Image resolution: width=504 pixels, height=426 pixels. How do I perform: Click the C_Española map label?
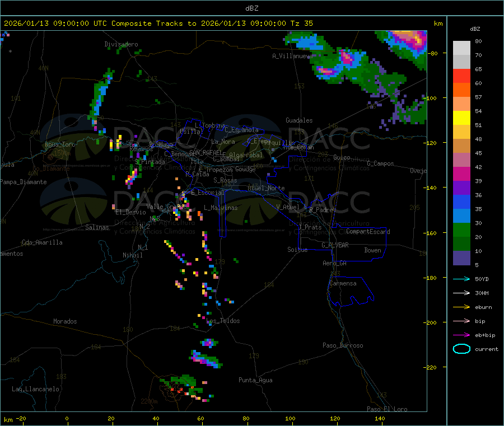241,130
